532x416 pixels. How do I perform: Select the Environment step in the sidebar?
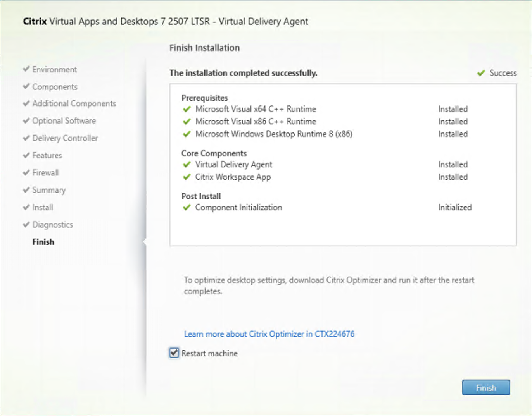pyautogui.click(x=54, y=69)
